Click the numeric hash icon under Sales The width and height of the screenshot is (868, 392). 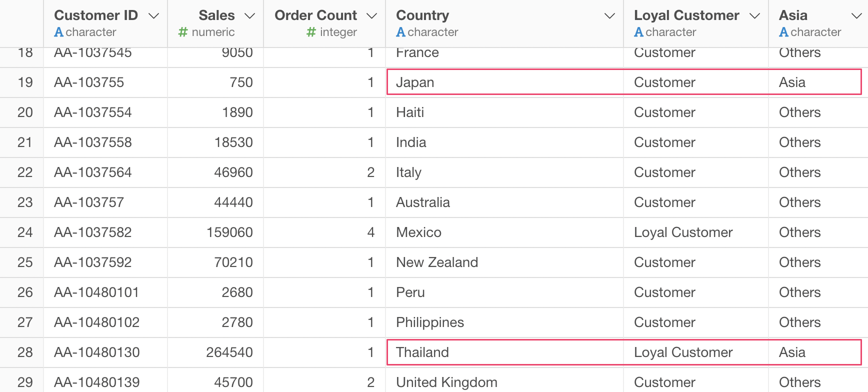coord(183,32)
